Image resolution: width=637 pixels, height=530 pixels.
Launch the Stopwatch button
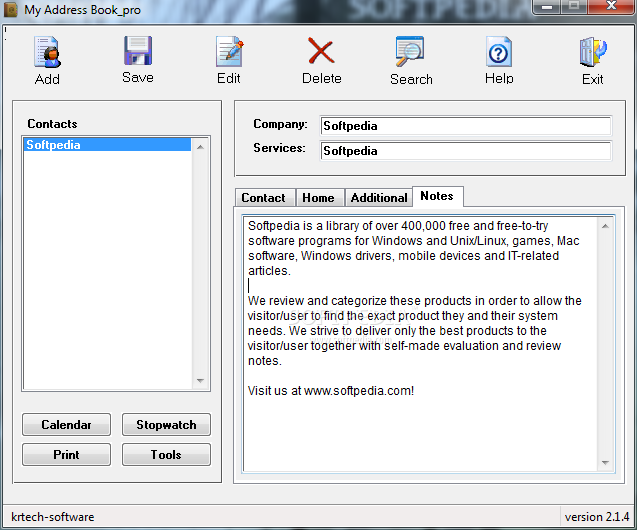pyautogui.click(x=166, y=424)
